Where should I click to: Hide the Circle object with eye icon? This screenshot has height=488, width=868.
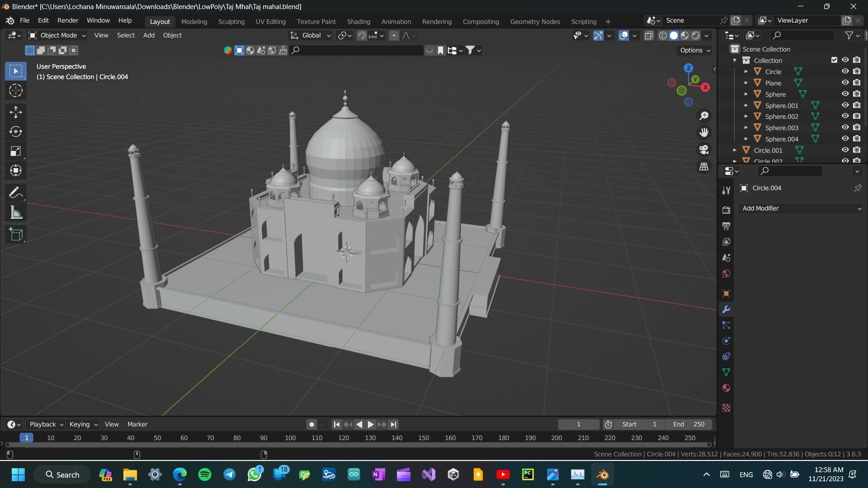(x=845, y=71)
